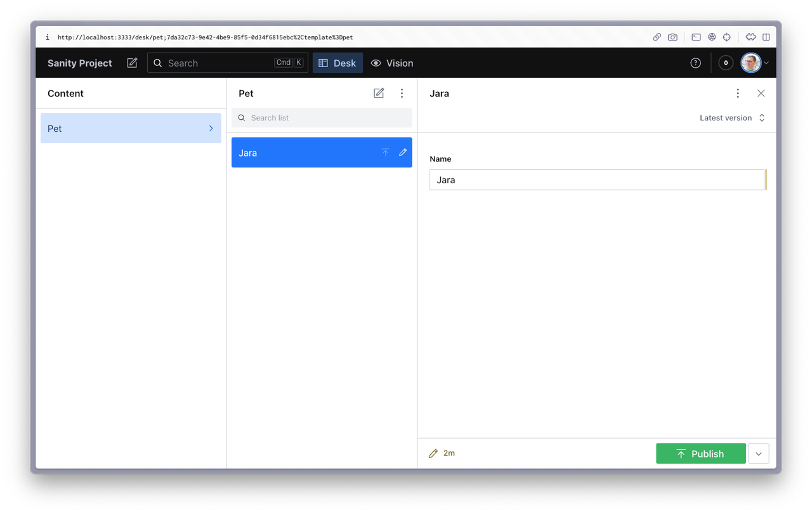Open the Vision tab

pos(392,63)
